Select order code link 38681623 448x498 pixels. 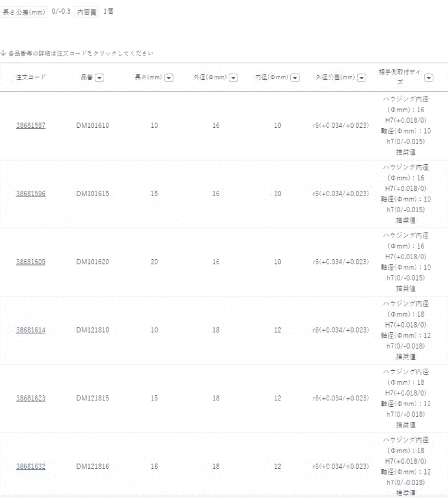pos(31,398)
